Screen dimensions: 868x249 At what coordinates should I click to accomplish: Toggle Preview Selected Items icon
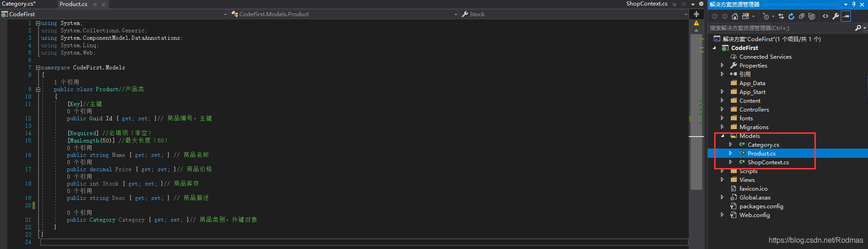coord(846,16)
